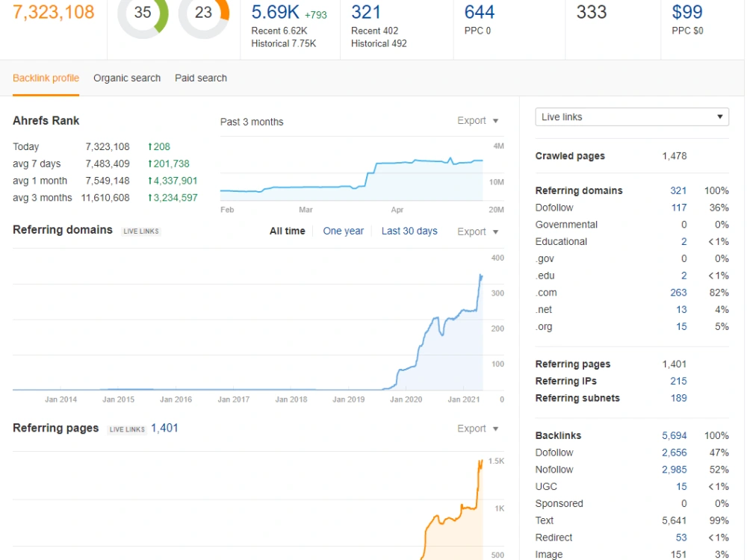Select Last 30 days range

point(409,231)
